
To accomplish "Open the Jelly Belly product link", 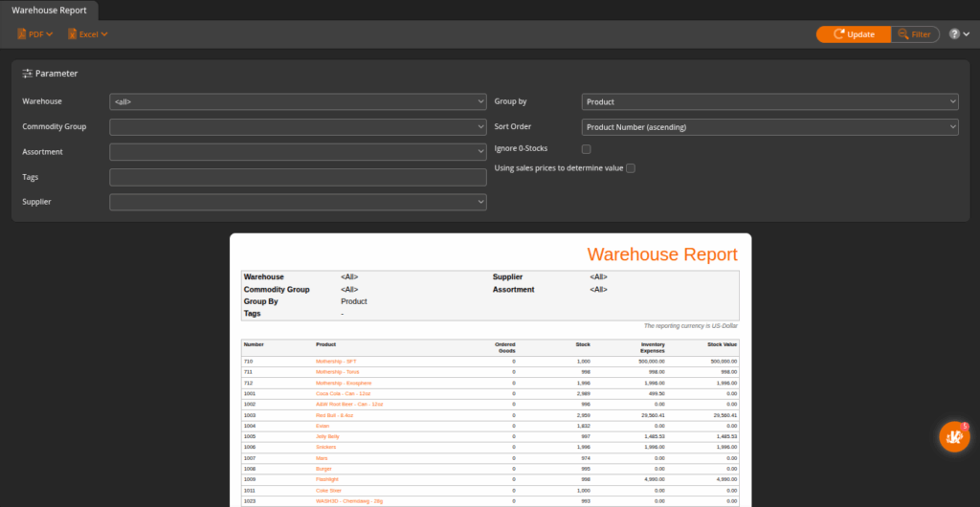I will [327, 436].
